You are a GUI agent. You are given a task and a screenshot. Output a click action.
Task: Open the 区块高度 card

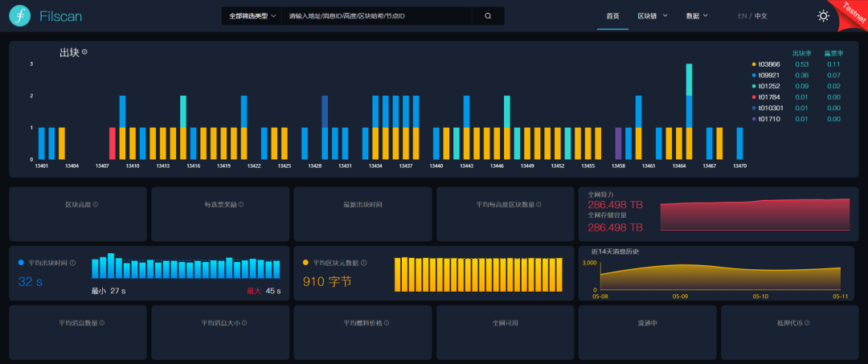tap(78, 214)
